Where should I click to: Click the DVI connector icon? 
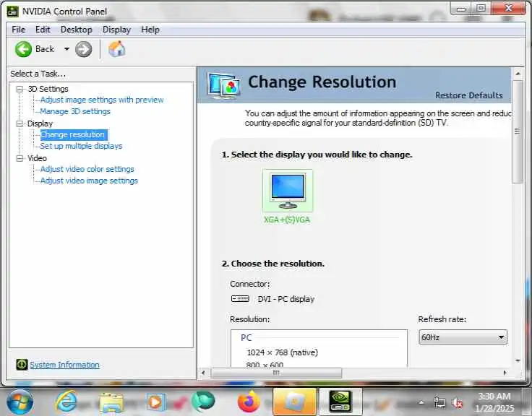click(x=240, y=299)
